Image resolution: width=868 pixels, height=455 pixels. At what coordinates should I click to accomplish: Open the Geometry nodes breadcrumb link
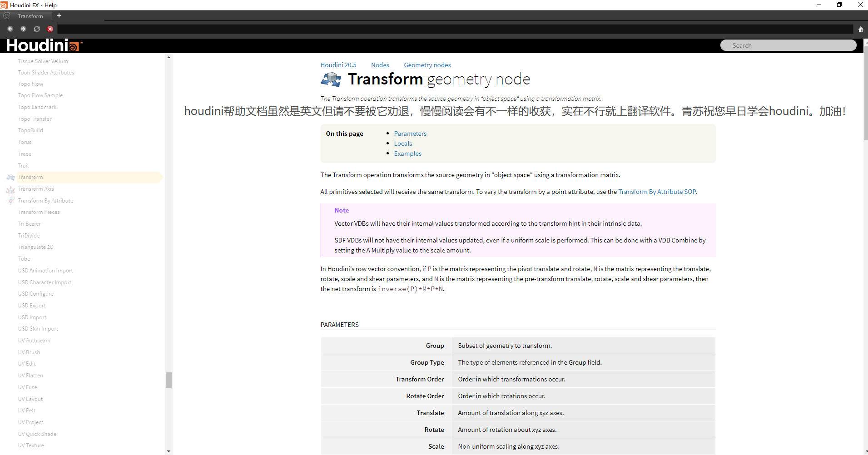pos(427,65)
